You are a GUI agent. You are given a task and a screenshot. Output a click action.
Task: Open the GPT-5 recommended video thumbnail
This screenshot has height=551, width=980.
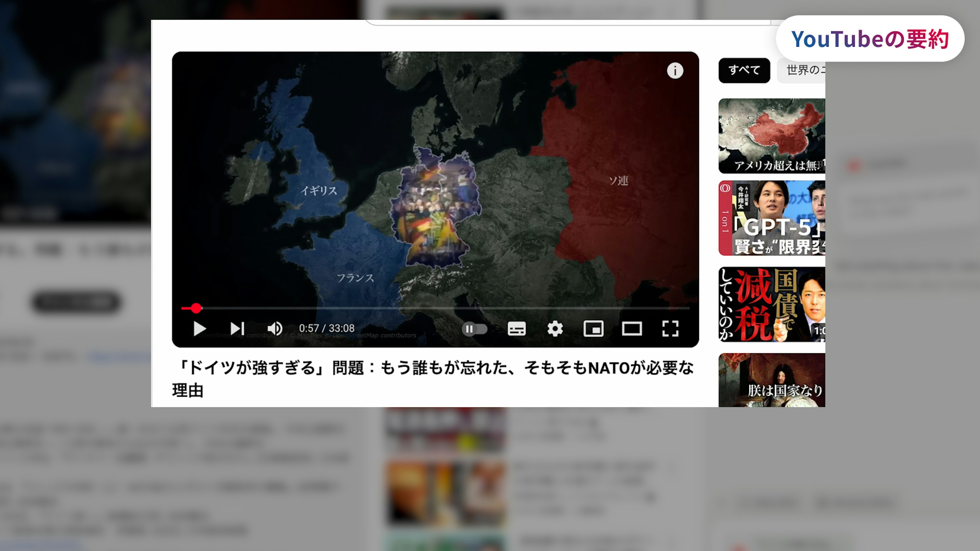pos(771,218)
